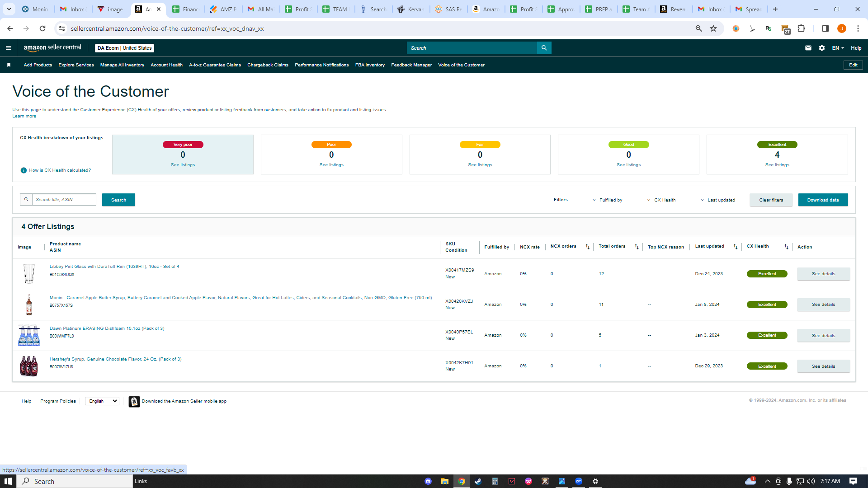Open the EN language dropdown

pyautogui.click(x=838, y=48)
